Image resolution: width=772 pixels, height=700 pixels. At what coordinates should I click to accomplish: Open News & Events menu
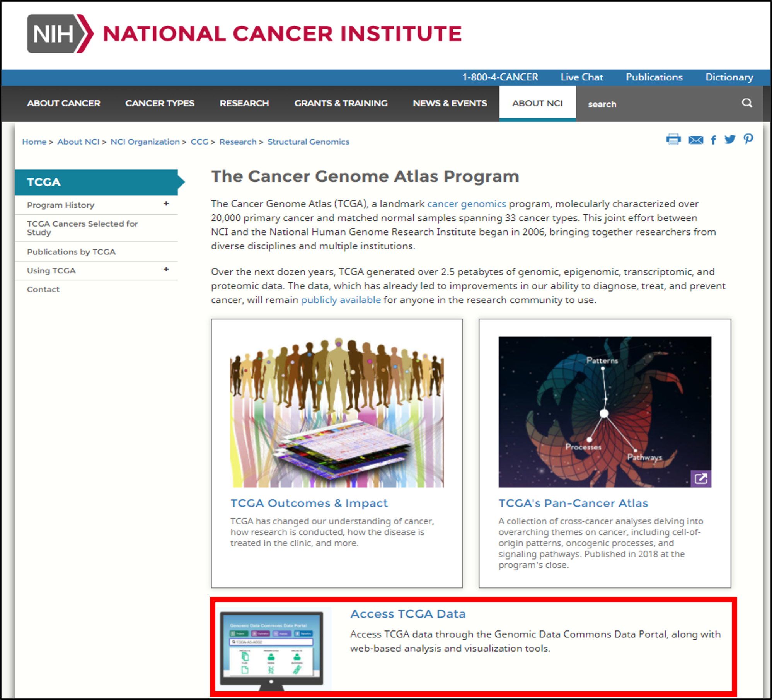point(450,103)
